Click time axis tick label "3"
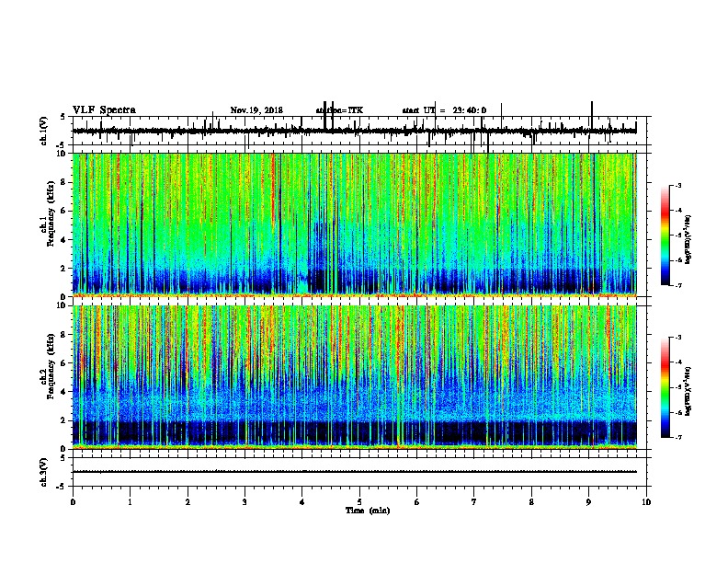The height and width of the screenshot is (563, 728). 245,502
